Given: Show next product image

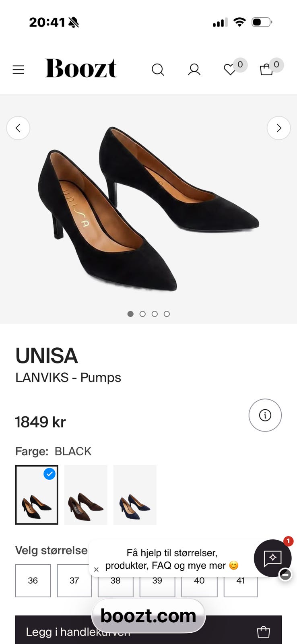Looking at the screenshot, I should coord(278,128).
